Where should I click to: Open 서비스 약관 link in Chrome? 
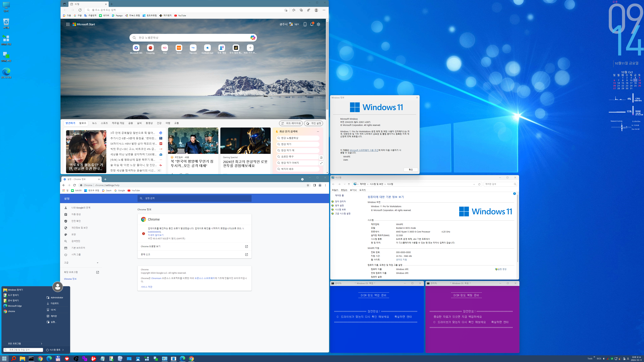pyautogui.click(x=147, y=287)
